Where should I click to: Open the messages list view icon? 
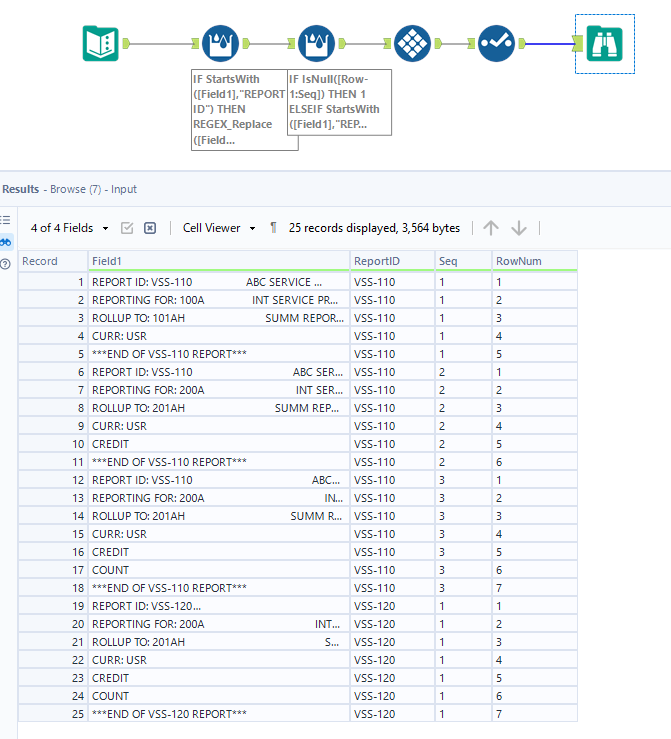[5, 220]
